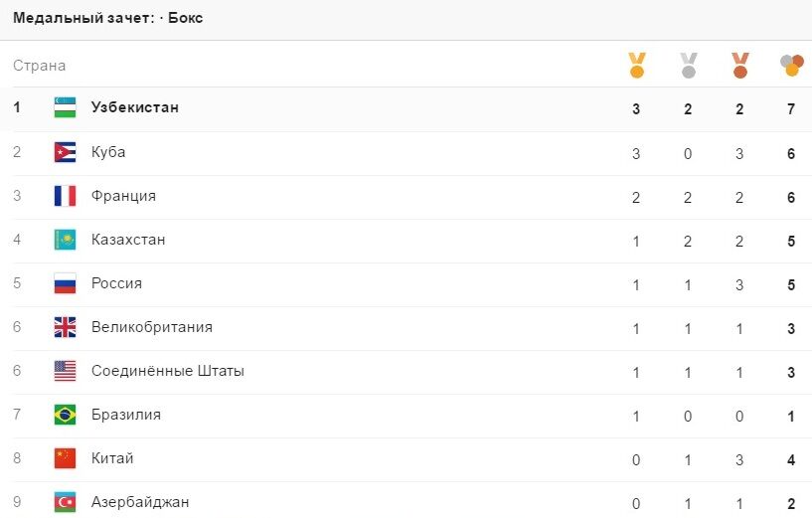Click the bronze medal column icon

pyautogui.click(x=740, y=66)
